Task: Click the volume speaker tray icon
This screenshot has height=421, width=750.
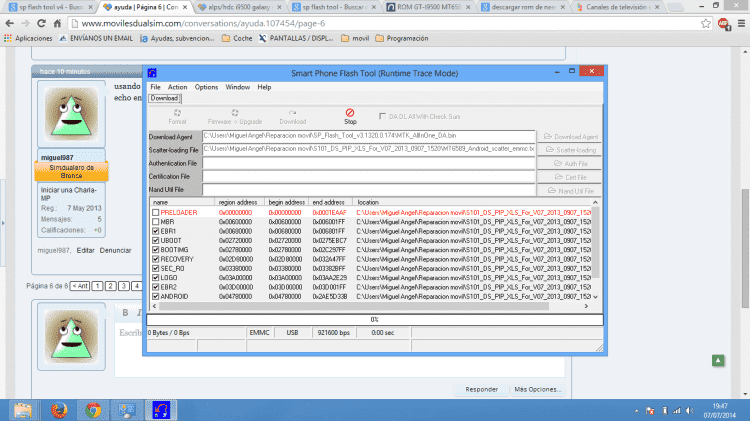Action: tap(689, 410)
